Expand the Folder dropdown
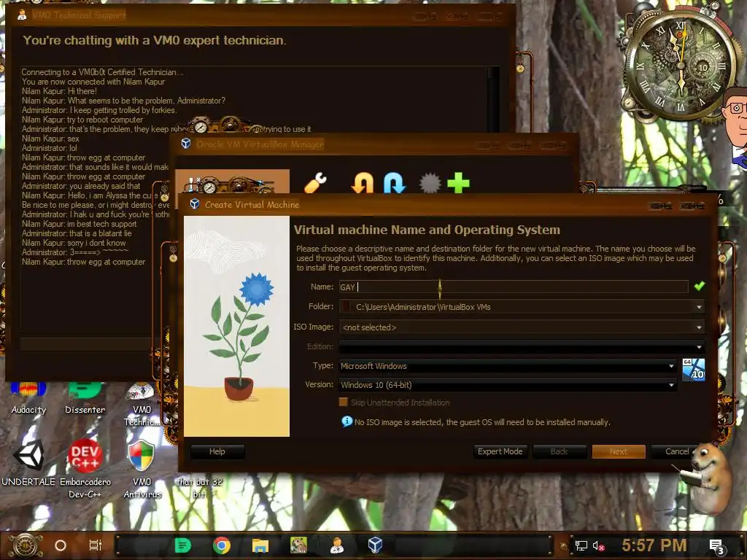The width and height of the screenshot is (747, 560). coord(699,307)
